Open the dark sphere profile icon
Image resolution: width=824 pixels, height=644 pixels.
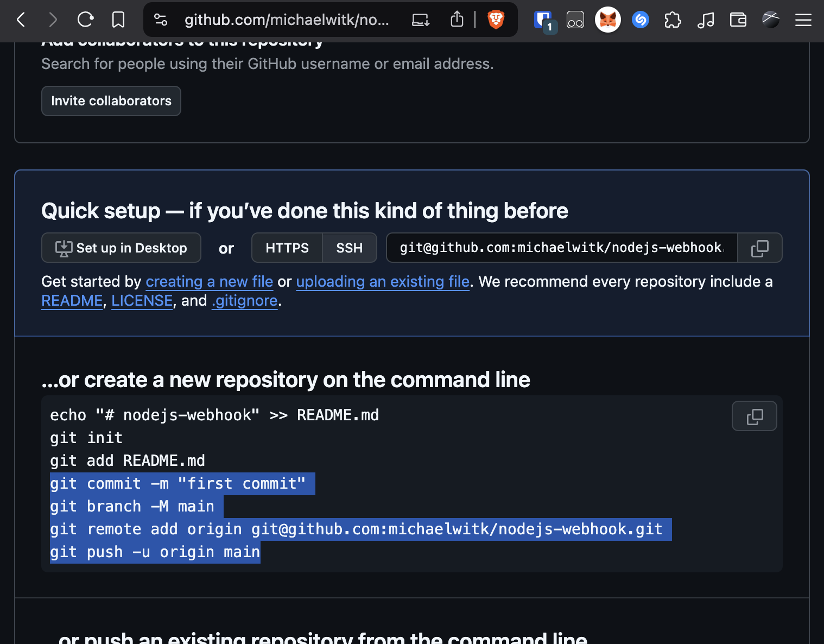[771, 20]
